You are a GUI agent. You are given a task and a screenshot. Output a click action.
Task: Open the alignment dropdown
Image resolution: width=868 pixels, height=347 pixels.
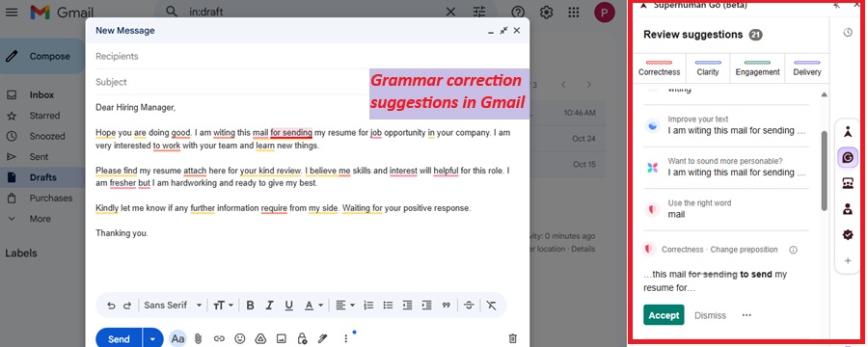pos(345,306)
